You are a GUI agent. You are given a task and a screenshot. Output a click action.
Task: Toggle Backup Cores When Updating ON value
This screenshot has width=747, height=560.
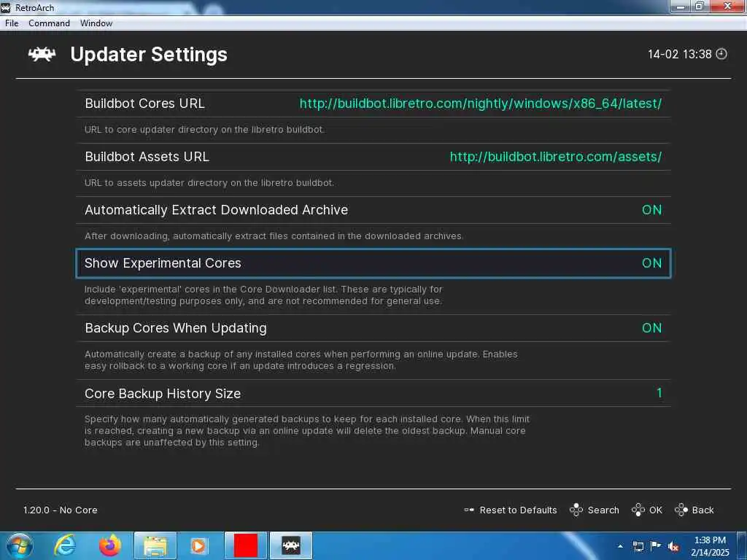point(651,328)
